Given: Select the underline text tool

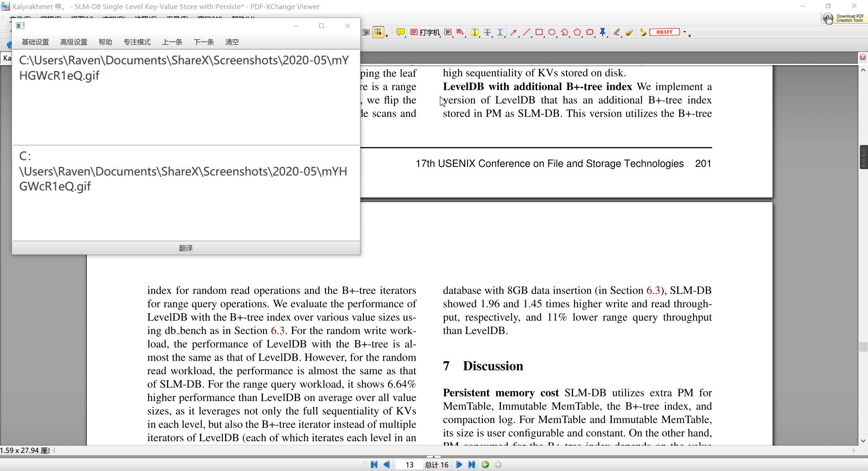Looking at the screenshot, I should [x=500, y=32].
